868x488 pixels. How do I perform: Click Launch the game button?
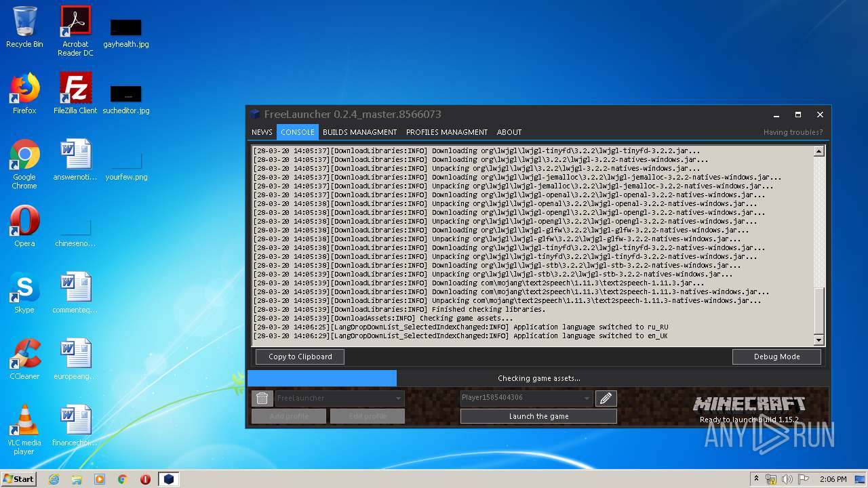click(x=538, y=416)
